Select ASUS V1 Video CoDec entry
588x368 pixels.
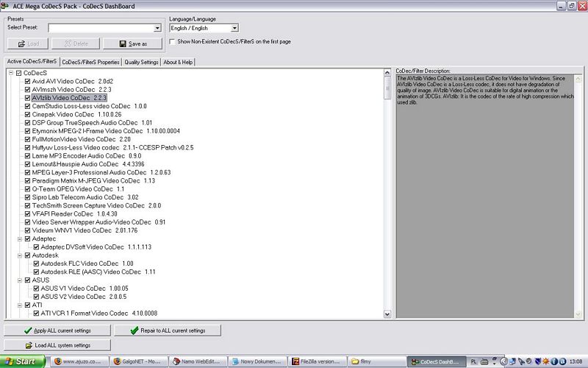pyautogui.click(x=85, y=289)
